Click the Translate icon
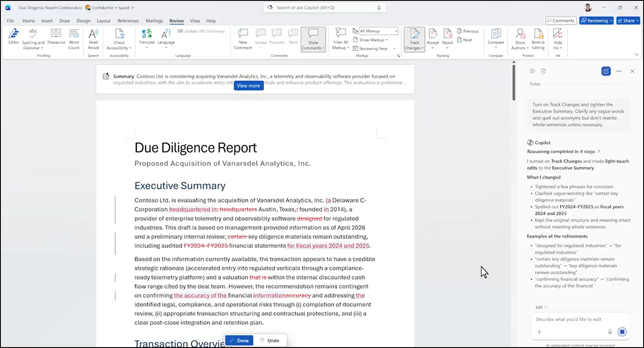 [147, 34]
